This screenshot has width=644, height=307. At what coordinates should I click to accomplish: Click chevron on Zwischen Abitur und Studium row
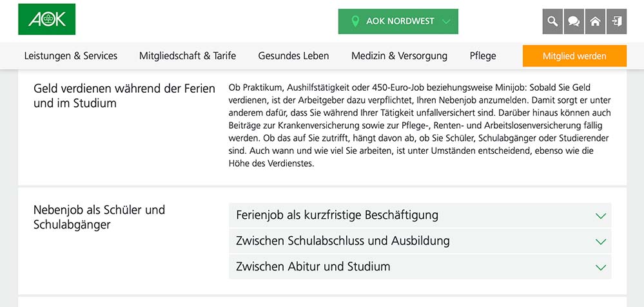(x=600, y=268)
